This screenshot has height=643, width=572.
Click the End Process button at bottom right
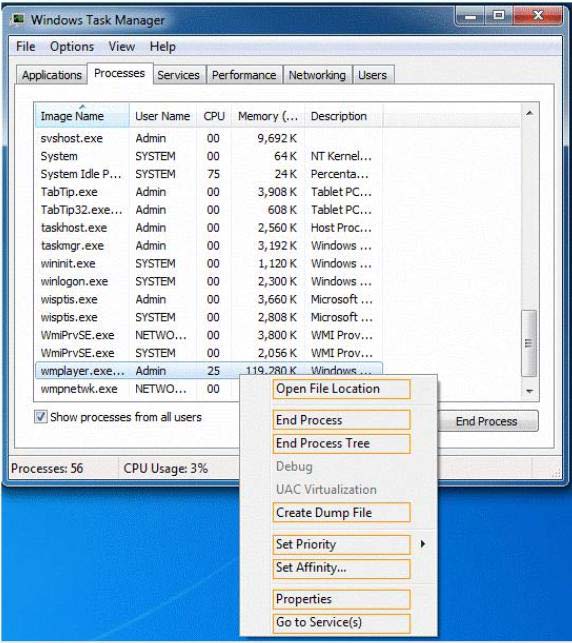click(487, 421)
